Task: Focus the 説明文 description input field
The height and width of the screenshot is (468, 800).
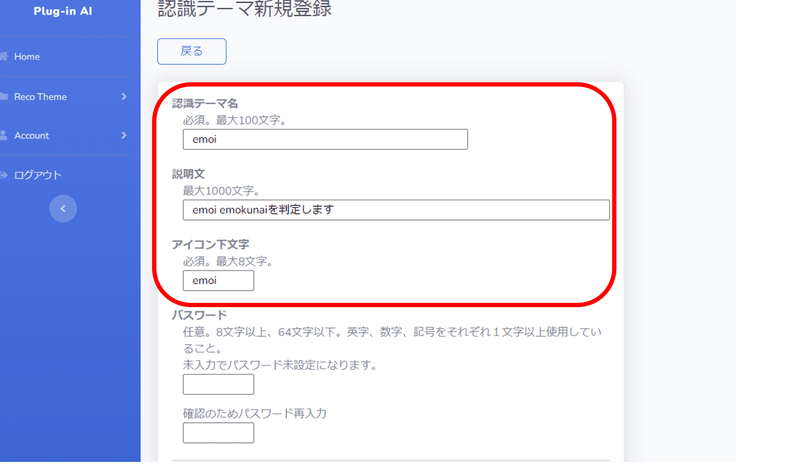Action: coord(396,210)
